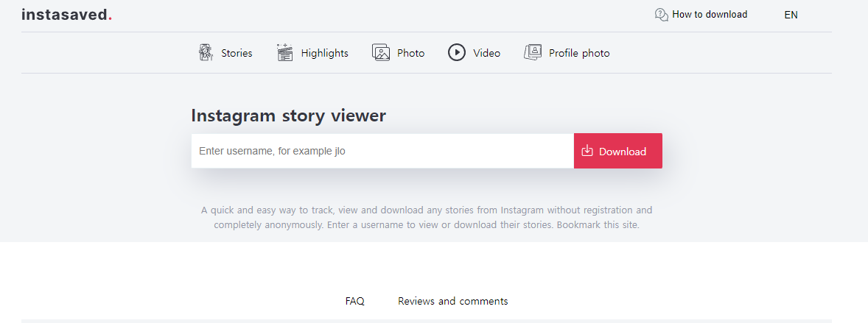Open the Stories tab label
The height and width of the screenshot is (323, 868).
237,53
